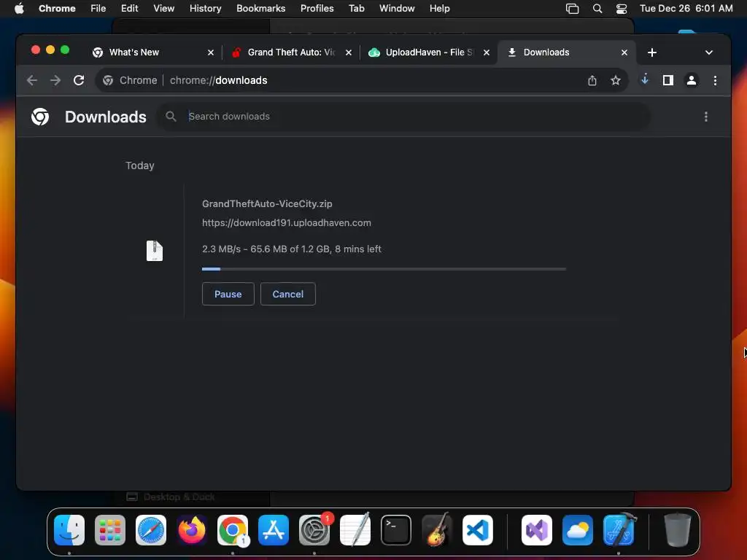747x560 pixels.
Task: Open Visual Studio from the Dock
Action: (x=537, y=530)
